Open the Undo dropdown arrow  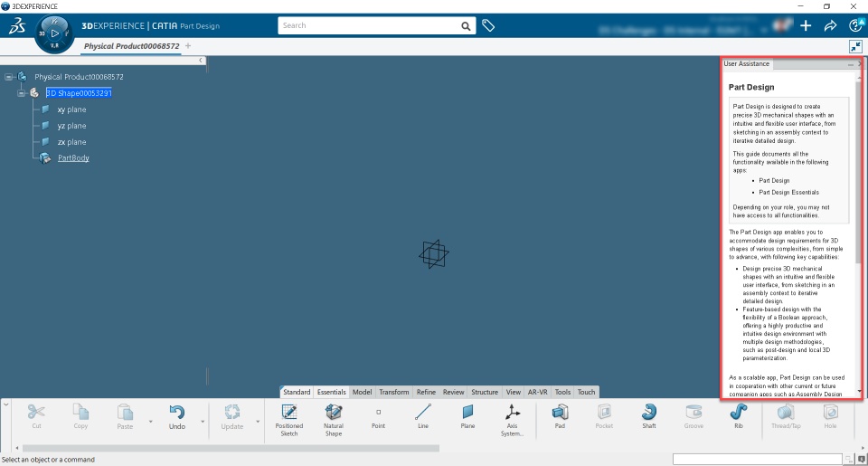(203, 422)
